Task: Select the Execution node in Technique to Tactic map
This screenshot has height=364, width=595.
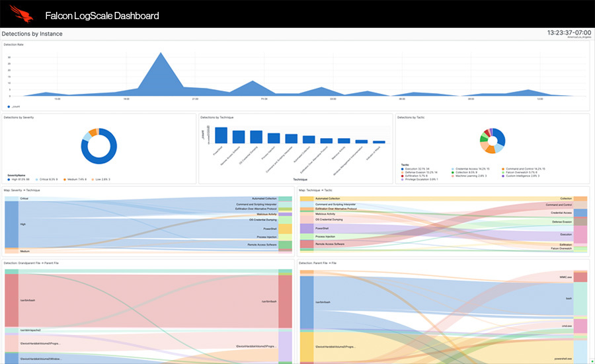Action: (580, 235)
